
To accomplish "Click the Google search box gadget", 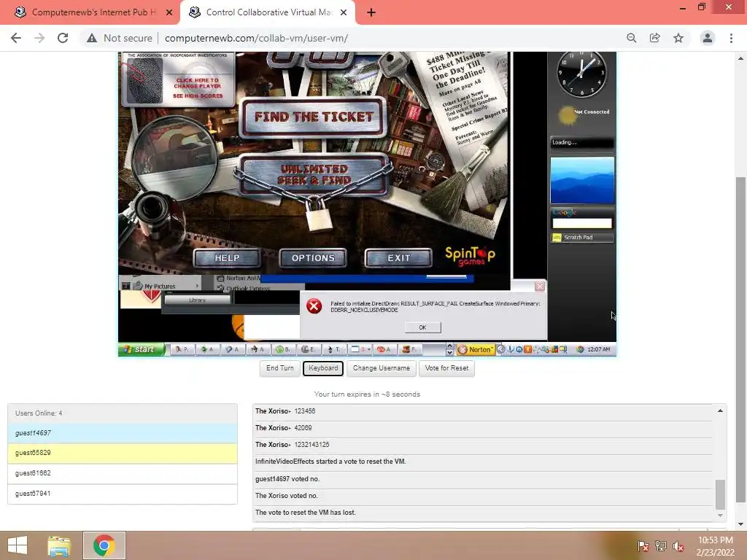I will click(x=581, y=223).
